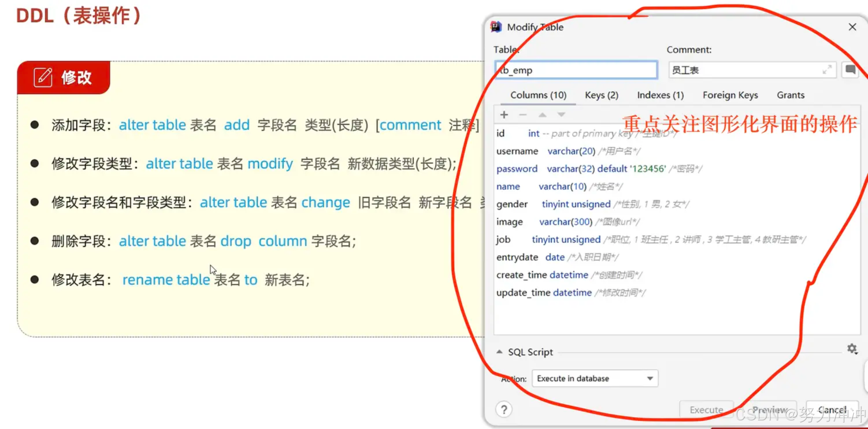Open SQL Script settings gear
868x429 pixels.
click(852, 349)
